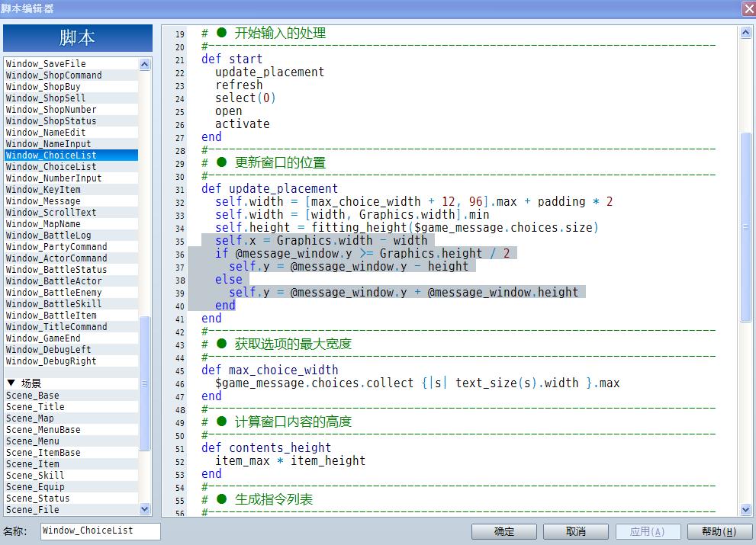Choose Scene_File in the script list
The image size is (756, 545).
tap(72, 510)
